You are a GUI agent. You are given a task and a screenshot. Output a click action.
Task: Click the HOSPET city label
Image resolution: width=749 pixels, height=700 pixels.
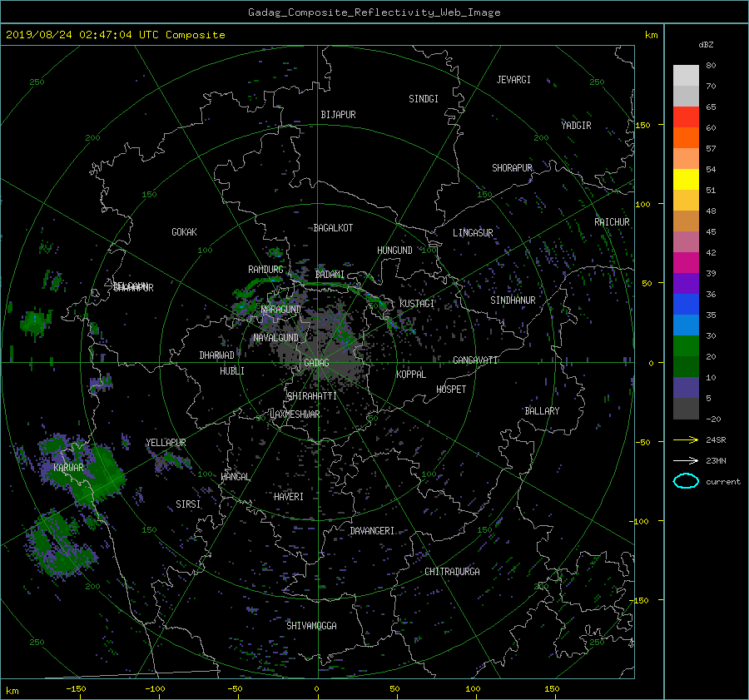coord(451,390)
